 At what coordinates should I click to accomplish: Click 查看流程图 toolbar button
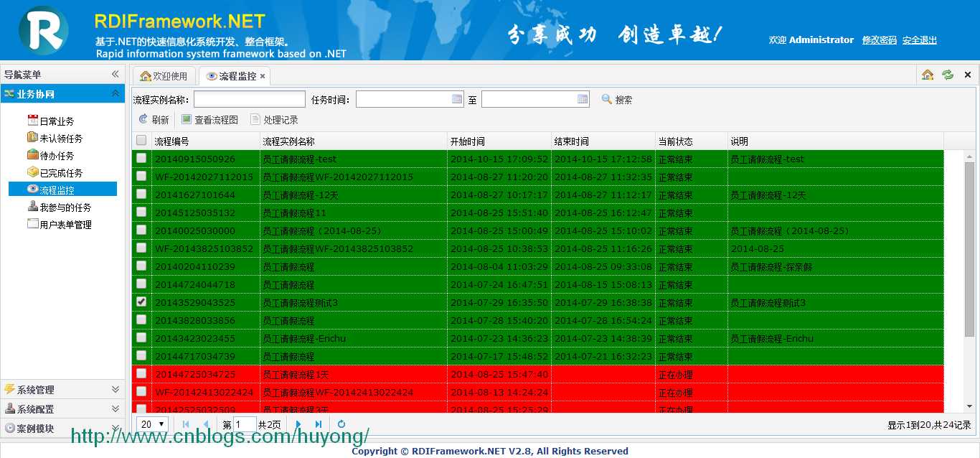(209, 120)
